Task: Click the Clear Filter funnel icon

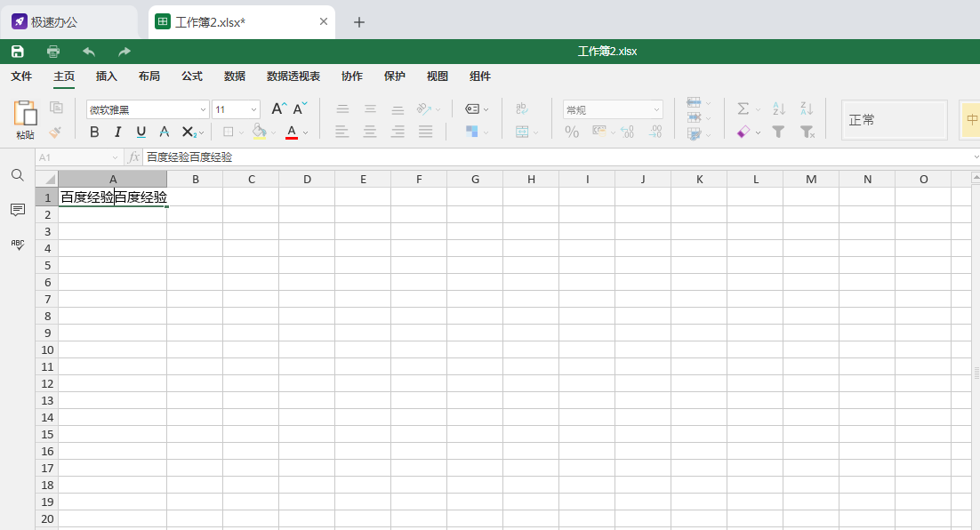Action: 807,132
